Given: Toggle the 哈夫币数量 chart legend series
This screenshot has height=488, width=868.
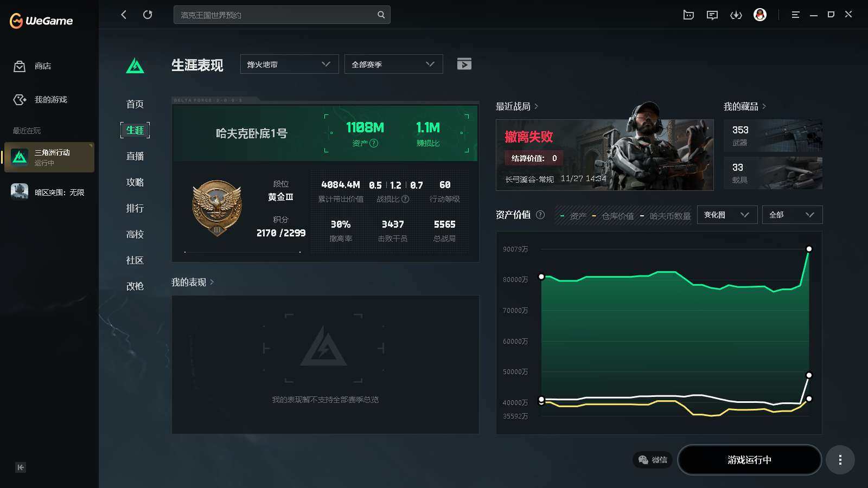Looking at the screenshot, I should coord(665,216).
